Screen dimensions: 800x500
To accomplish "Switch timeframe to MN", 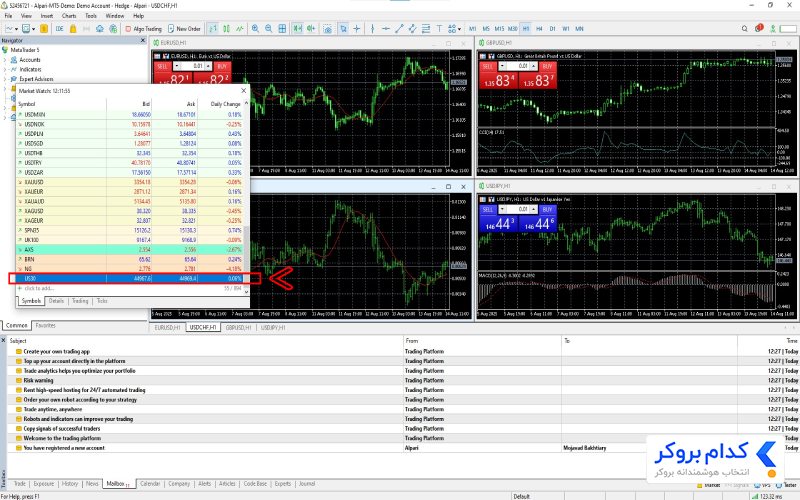I will [x=580, y=29].
